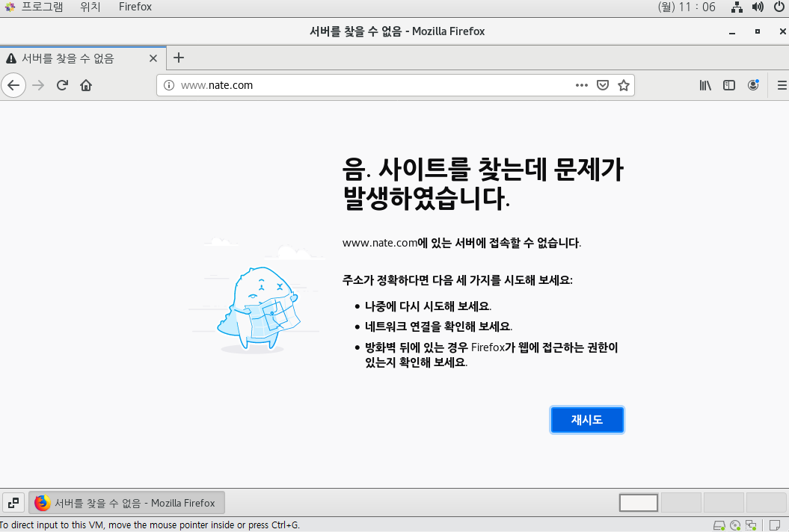Viewport: 789px width, 532px height.
Task: Open a new tab with plus
Action: 179,58
